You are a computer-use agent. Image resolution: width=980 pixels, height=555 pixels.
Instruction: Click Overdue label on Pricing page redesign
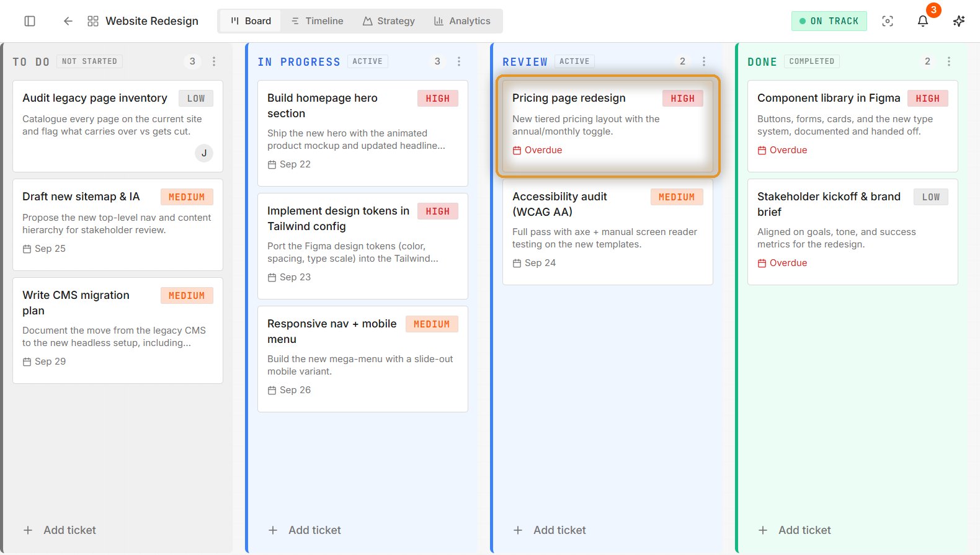537,150
